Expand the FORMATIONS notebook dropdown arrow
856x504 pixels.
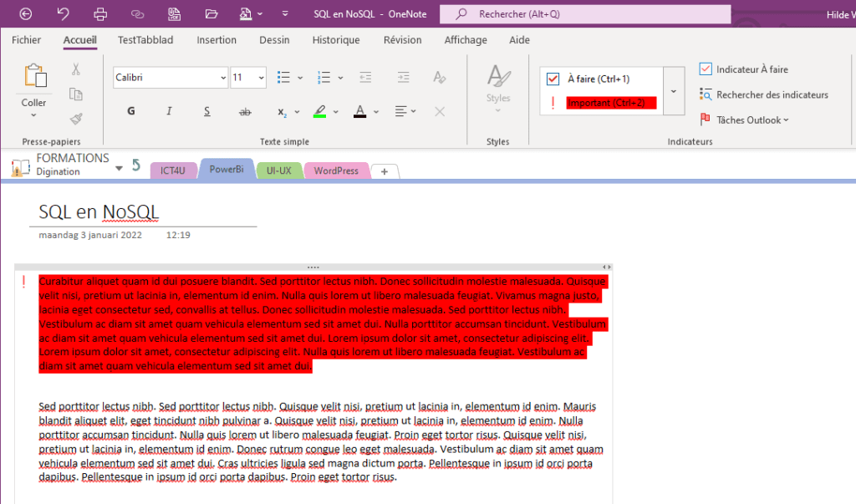click(119, 168)
